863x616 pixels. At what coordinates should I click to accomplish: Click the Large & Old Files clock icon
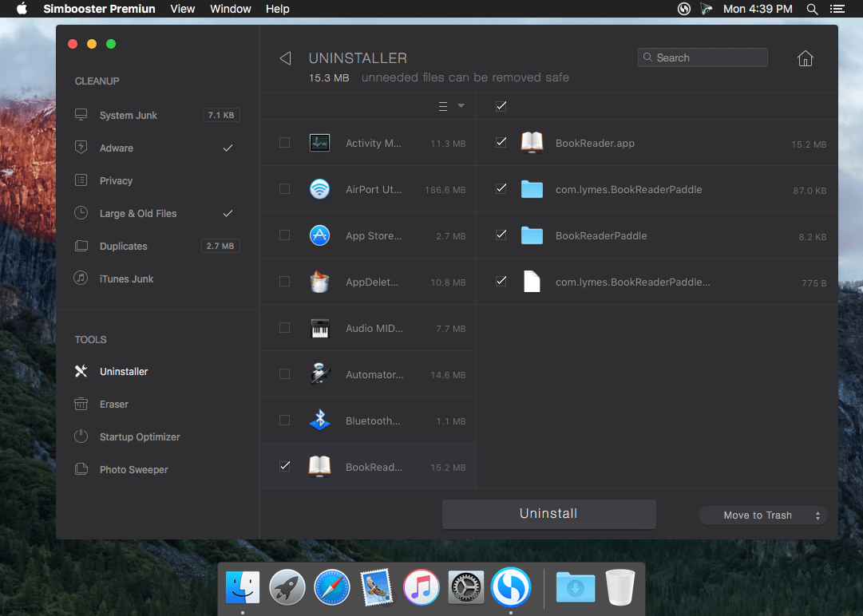(81, 213)
